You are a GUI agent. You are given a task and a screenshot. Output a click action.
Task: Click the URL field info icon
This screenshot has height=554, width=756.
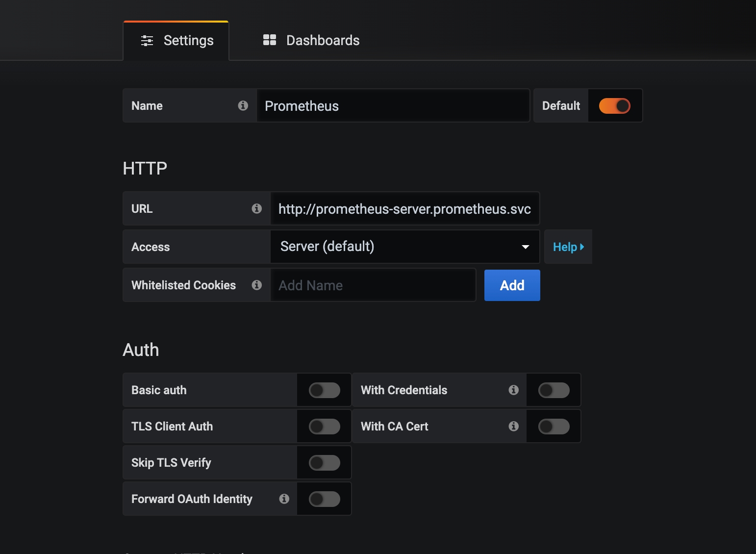click(256, 208)
